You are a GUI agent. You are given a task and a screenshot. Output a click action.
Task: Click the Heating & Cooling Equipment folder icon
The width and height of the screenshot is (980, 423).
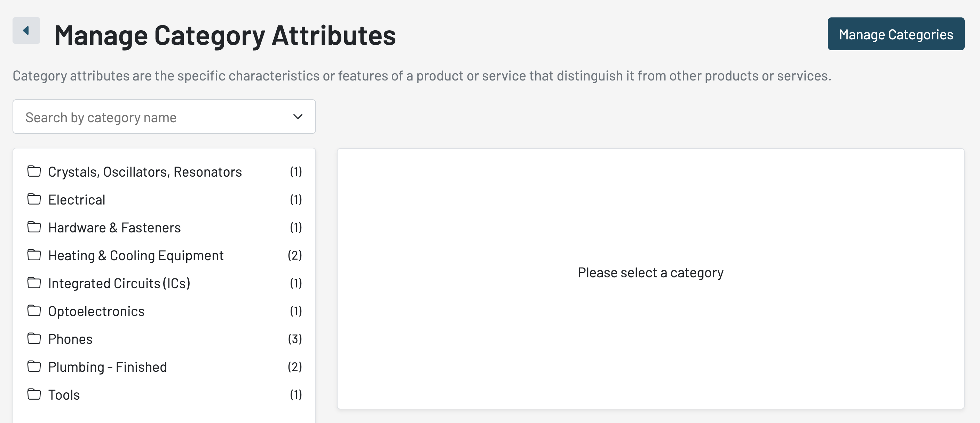34,255
